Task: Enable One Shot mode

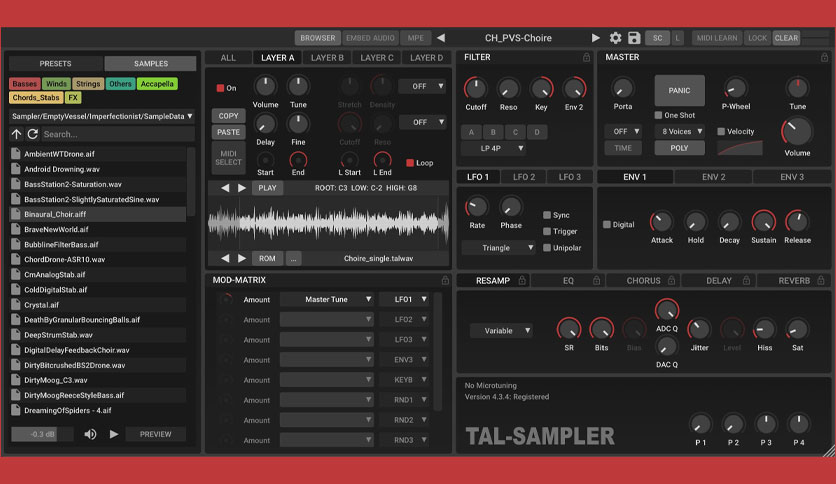Action: [x=658, y=115]
